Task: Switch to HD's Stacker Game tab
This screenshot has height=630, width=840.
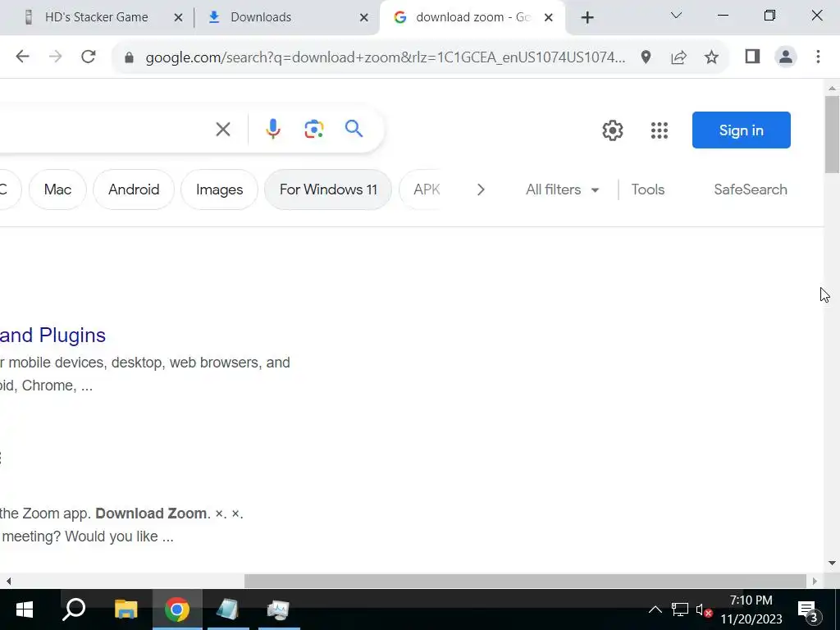Action: tap(102, 18)
